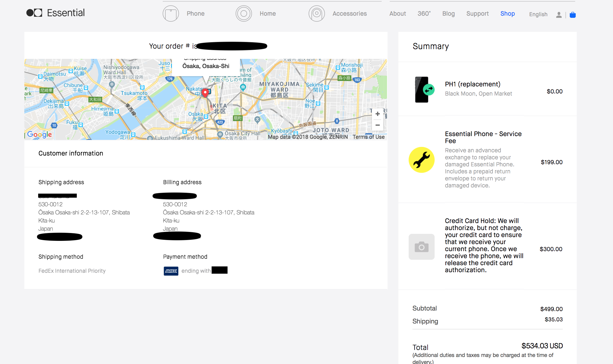Open the Support menu item
The height and width of the screenshot is (364, 613).
(477, 14)
